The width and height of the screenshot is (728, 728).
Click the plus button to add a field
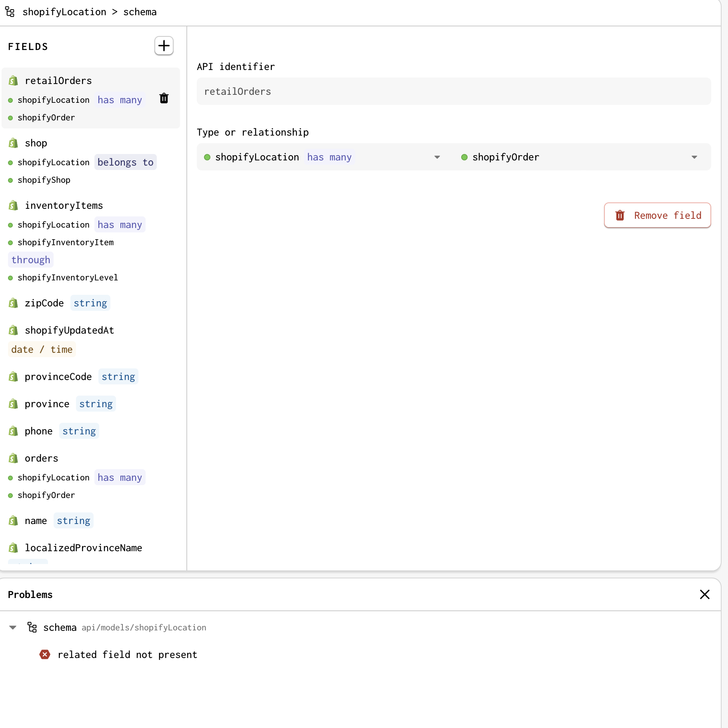(164, 46)
